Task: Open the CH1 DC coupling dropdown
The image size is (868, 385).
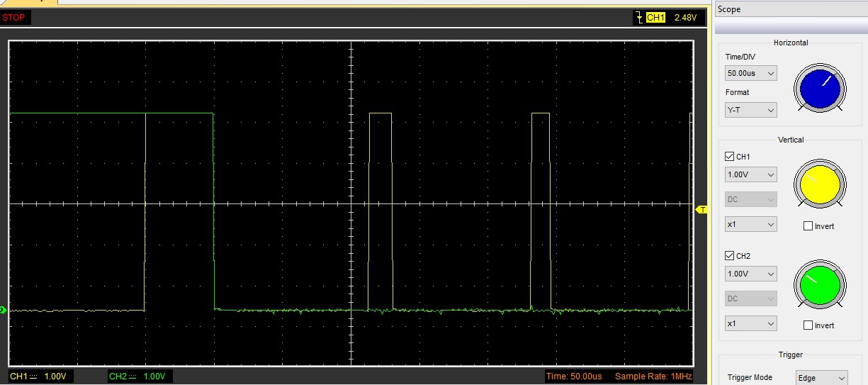Action: [751, 199]
